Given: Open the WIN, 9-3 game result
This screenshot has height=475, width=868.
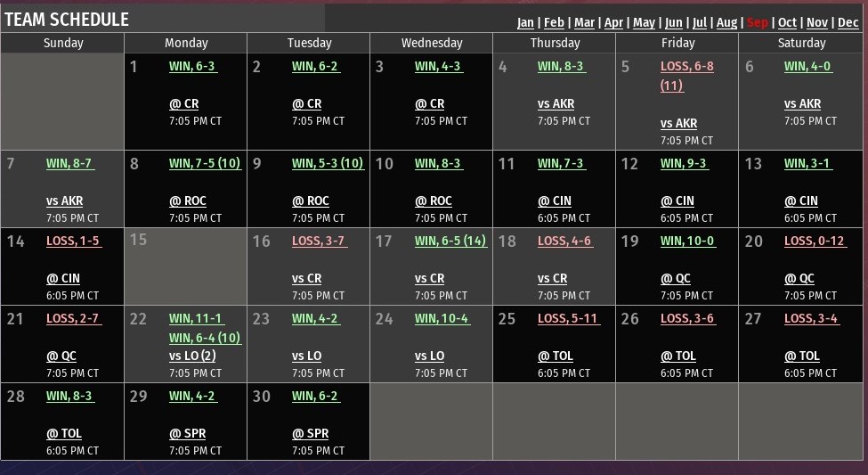Looking at the screenshot, I should click(683, 163).
